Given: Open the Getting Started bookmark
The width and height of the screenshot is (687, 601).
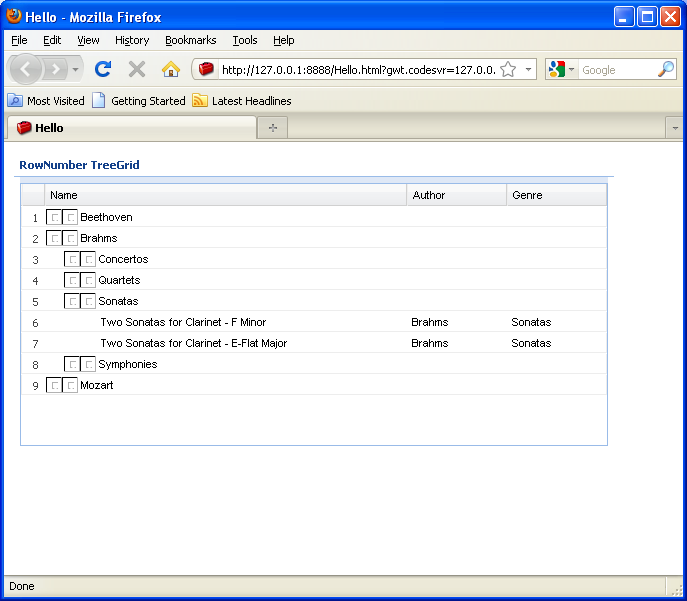Looking at the screenshot, I should pyautogui.click(x=139, y=101).
